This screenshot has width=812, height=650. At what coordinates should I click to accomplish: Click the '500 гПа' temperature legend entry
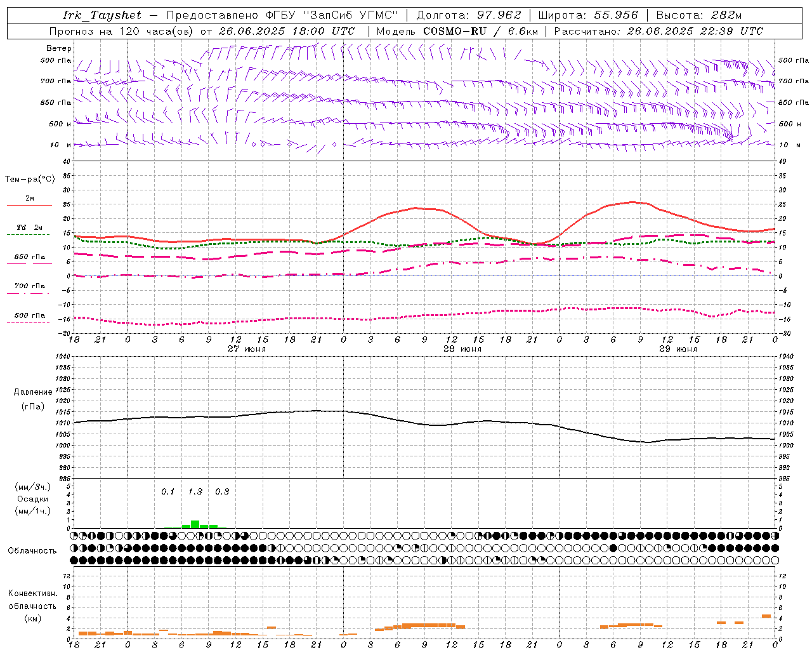click(x=30, y=315)
